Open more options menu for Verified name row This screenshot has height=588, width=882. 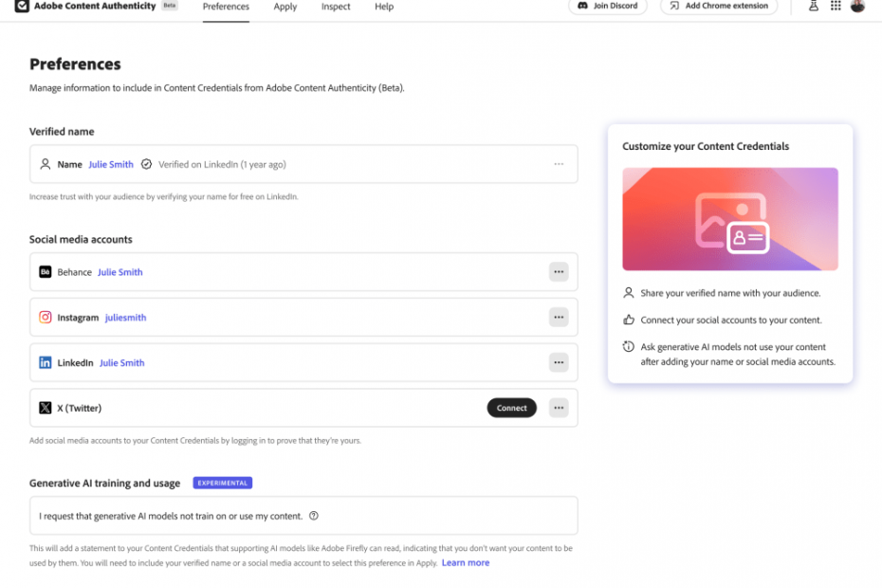coord(559,164)
